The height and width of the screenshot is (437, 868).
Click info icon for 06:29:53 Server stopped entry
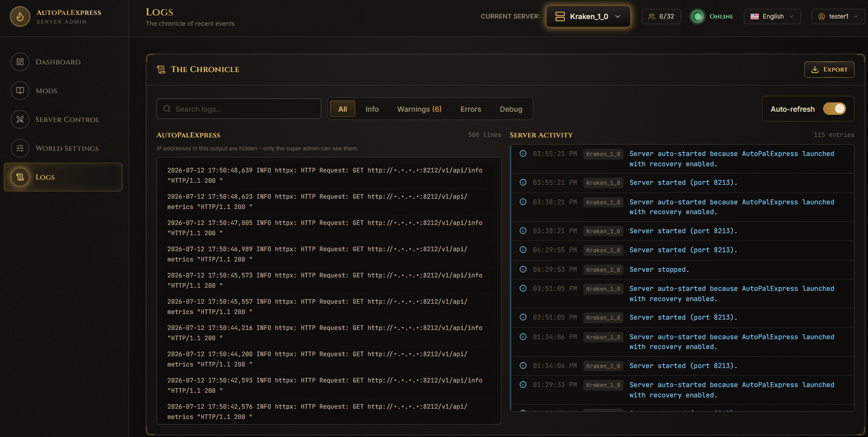pyautogui.click(x=523, y=269)
